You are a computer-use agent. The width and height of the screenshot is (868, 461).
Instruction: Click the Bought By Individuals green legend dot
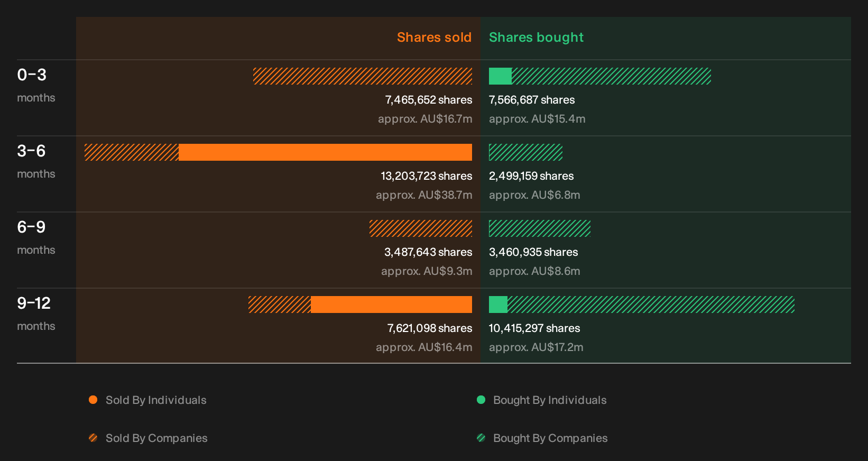click(481, 400)
